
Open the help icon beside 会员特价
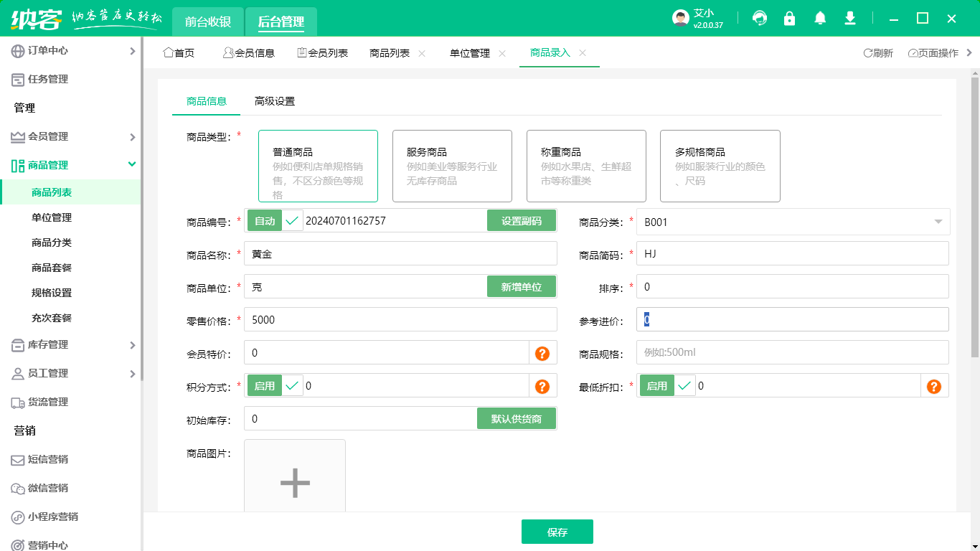click(543, 352)
